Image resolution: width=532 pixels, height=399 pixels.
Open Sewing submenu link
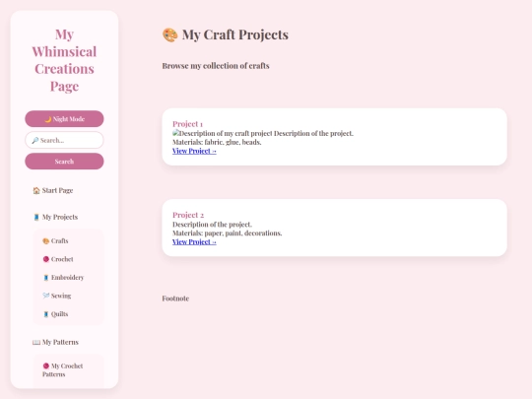coord(57,296)
